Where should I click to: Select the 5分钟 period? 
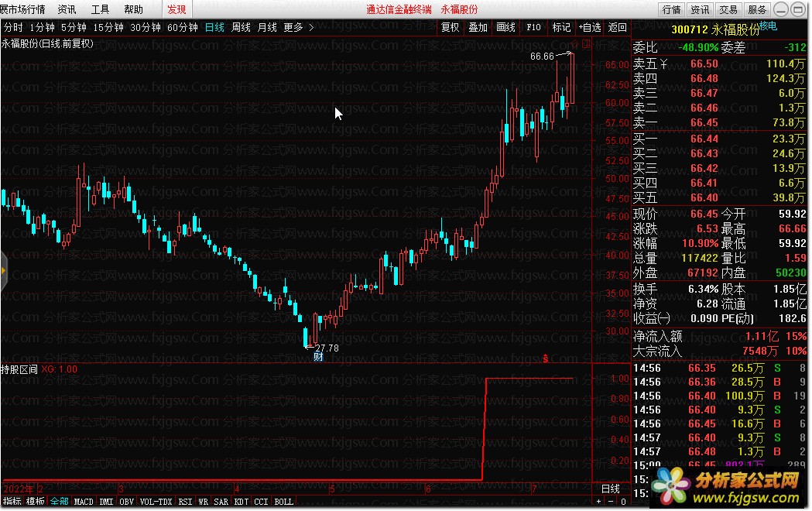(x=74, y=27)
